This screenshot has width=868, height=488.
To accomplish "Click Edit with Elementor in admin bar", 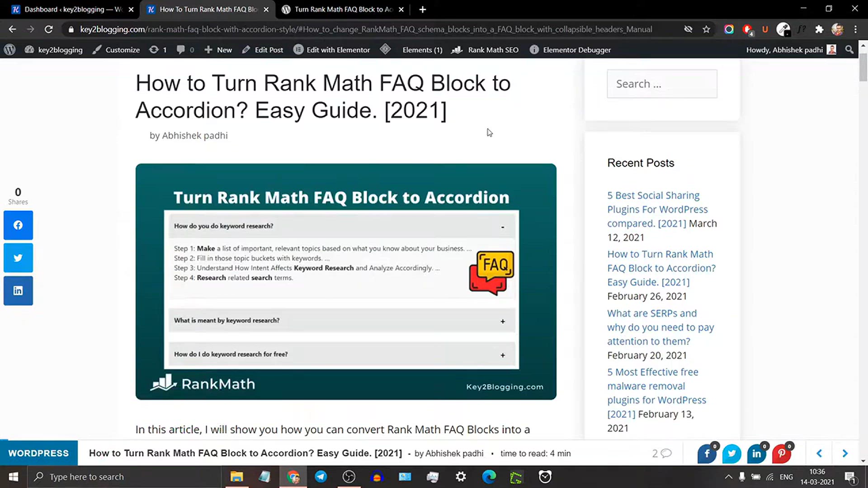I will pos(331,50).
